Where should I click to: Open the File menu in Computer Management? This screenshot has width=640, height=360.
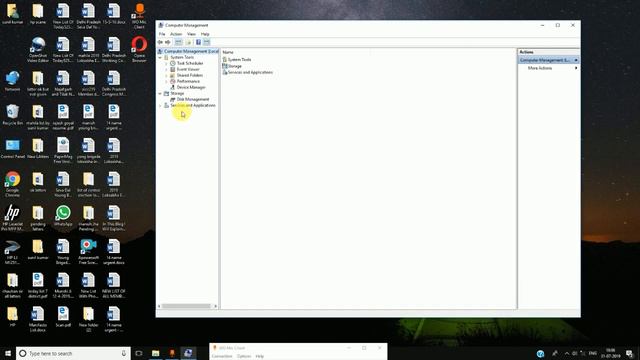click(162, 34)
